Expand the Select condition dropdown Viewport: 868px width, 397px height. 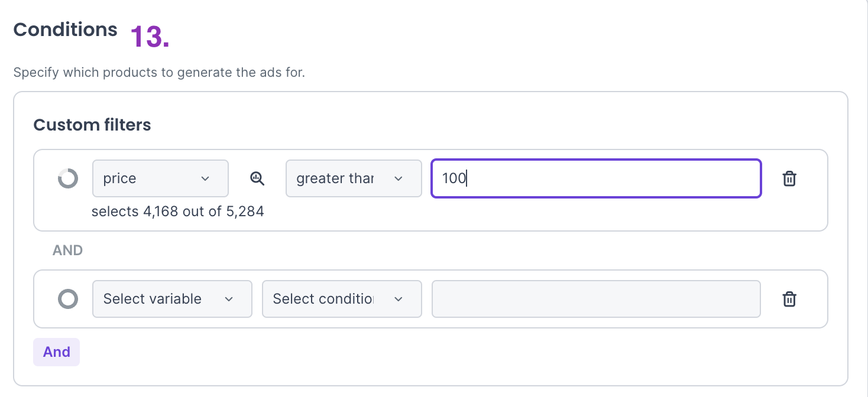coord(341,299)
